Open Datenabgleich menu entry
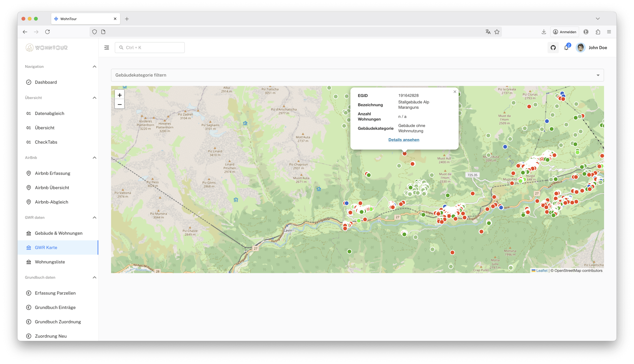This screenshot has height=364, width=634. coord(50,113)
